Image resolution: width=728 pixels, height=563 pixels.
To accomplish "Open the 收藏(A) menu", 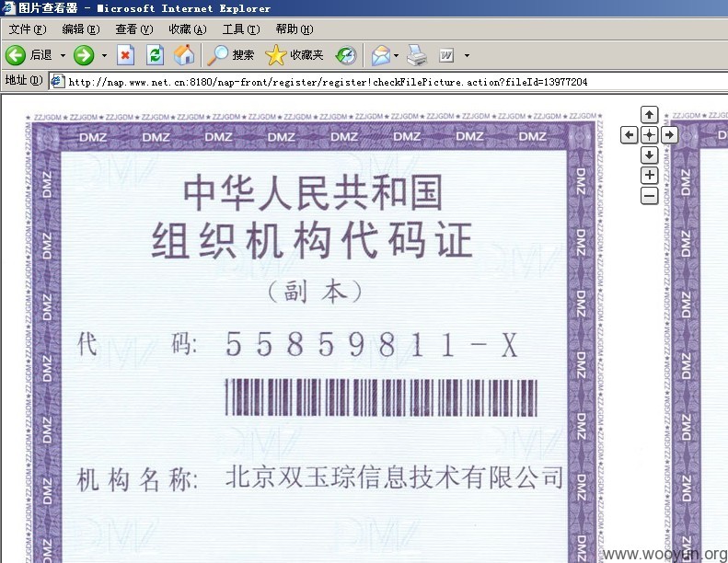I will [188, 29].
